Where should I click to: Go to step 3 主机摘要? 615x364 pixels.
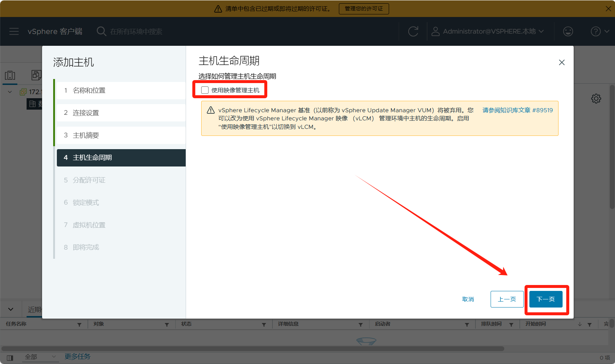click(x=86, y=135)
